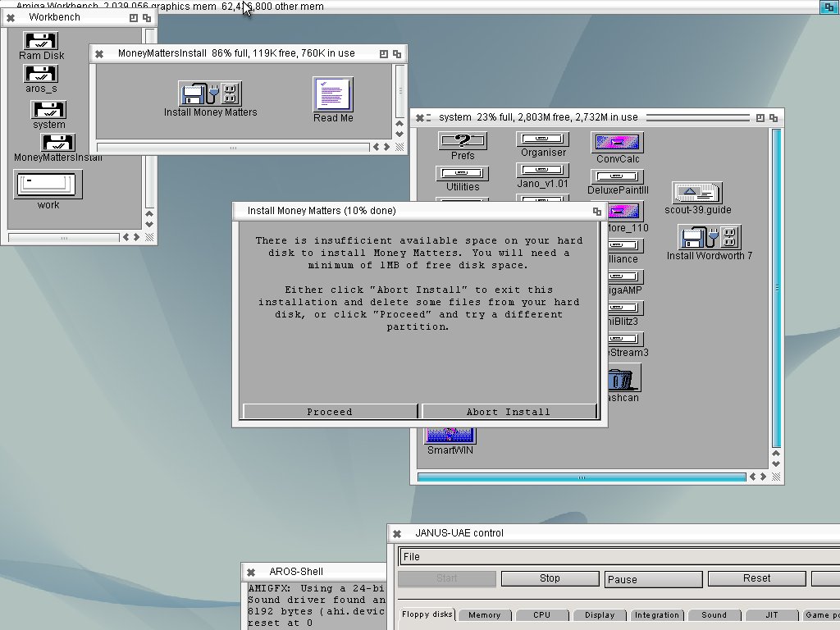
Task: Launch the SmartWIN icon
Action: [x=450, y=435]
